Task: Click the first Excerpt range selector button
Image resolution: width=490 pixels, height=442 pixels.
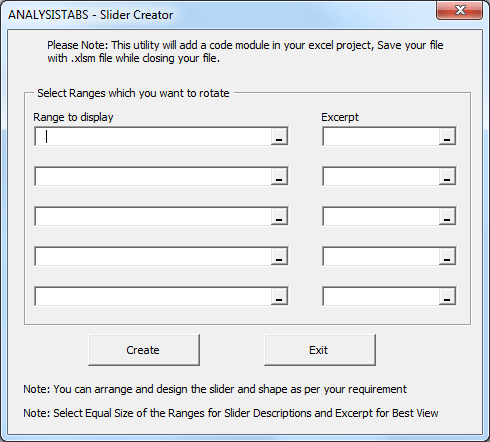Action: tap(447, 136)
